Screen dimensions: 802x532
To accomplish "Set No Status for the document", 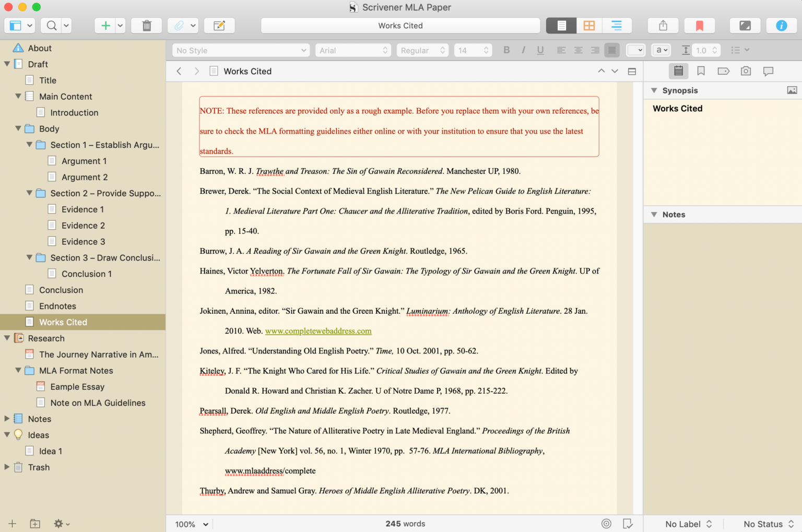I will click(764, 524).
